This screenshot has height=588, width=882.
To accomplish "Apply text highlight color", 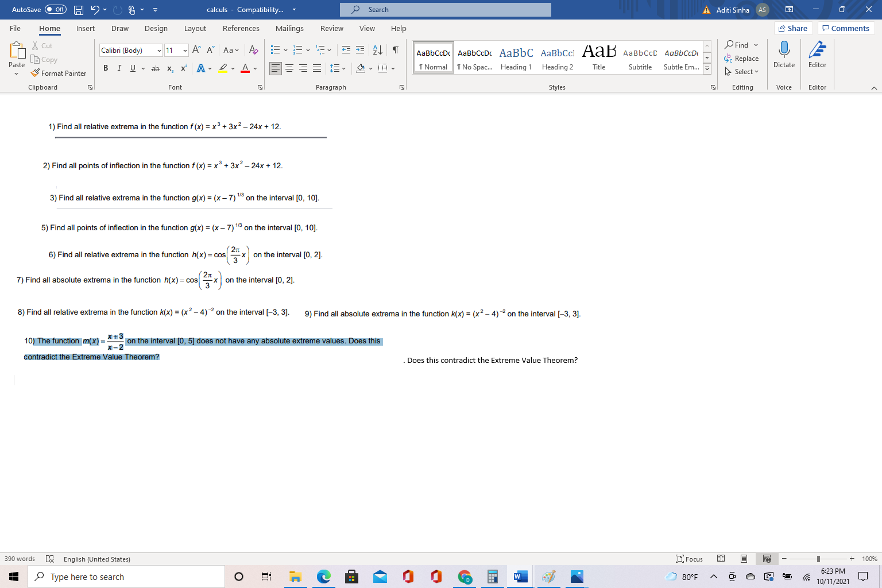I will (223, 68).
